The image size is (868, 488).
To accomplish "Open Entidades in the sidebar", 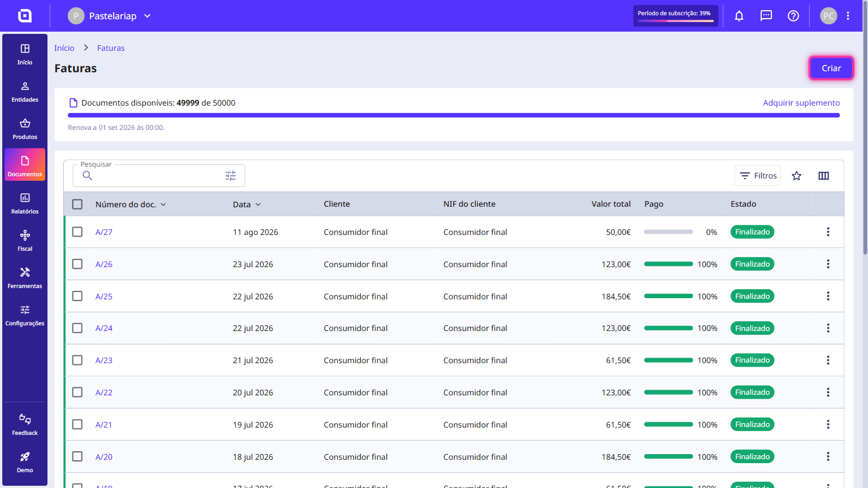I will pos(25,91).
